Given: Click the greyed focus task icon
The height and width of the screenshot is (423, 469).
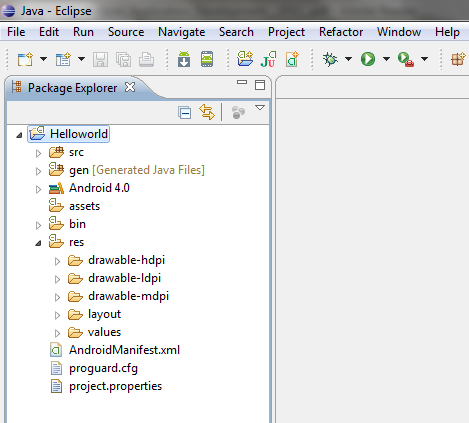Looking at the screenshot, I should [238, 112].
